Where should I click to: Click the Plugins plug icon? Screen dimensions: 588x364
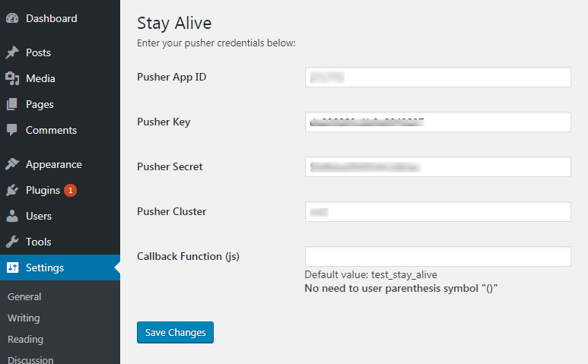[12, 190]
